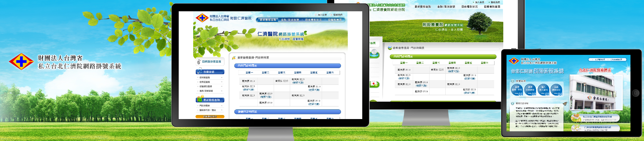Viewport: 644px width, 141px height.
Task: Click large cross logo on banner left
Action: pos(21,61)
